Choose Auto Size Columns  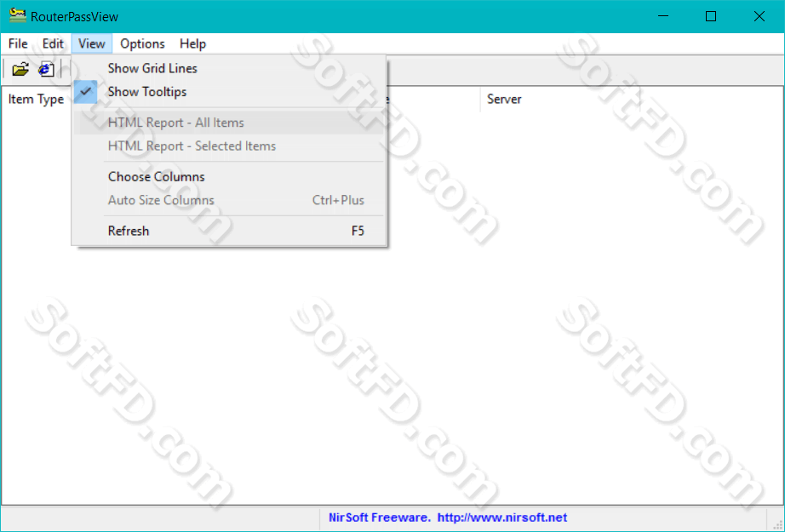[230, 200]
